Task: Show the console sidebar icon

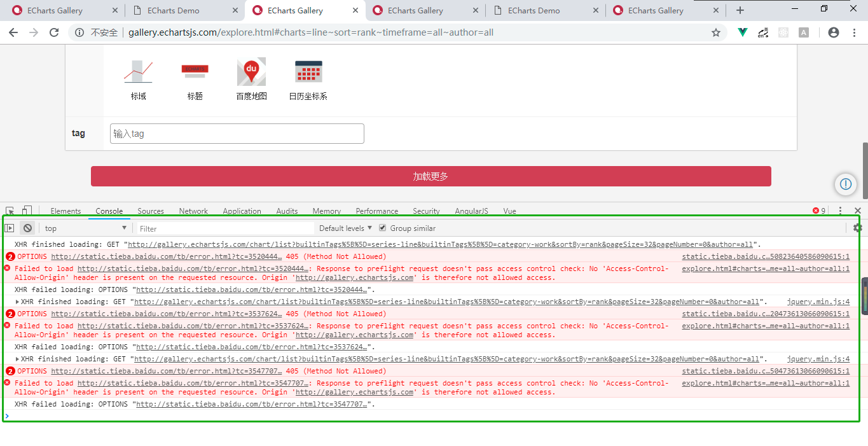Action: click(10, 228)
